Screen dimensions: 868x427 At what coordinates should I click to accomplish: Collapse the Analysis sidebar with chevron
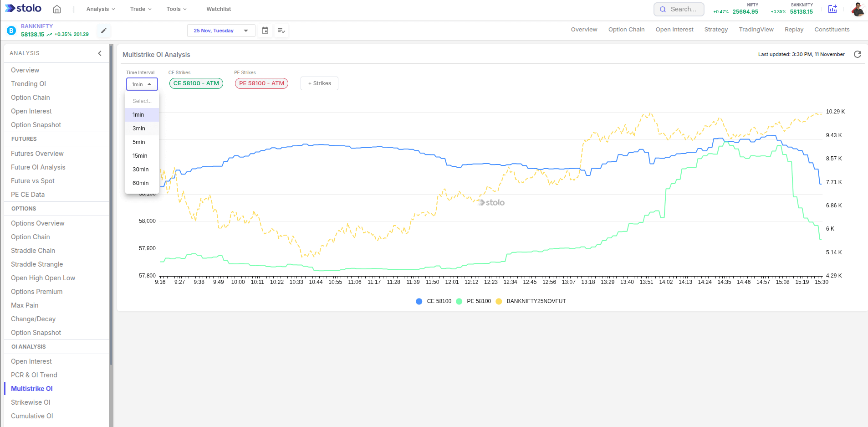100,53
